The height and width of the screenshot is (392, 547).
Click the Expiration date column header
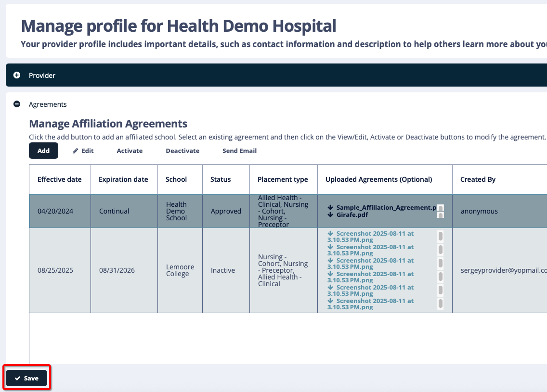tap(123, 179)
